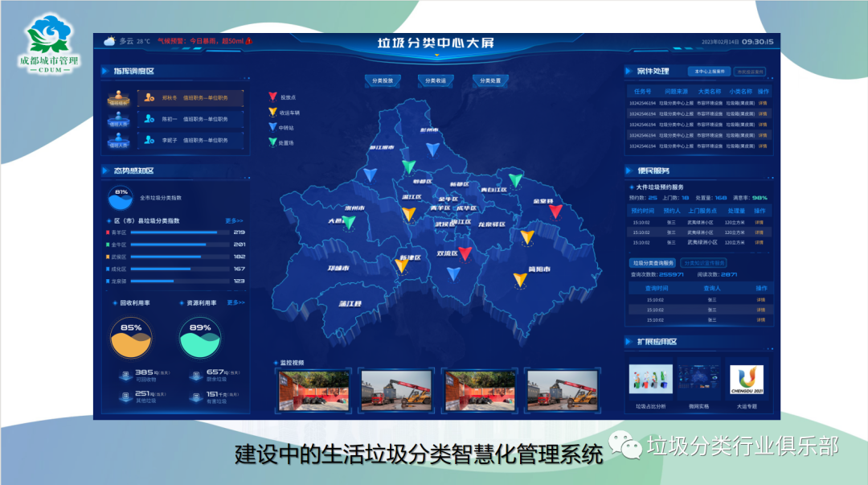This screenshot has width=868, height=485.
Task: Toggle the 投放点 legend marker
Action: (x=273, y=97)
